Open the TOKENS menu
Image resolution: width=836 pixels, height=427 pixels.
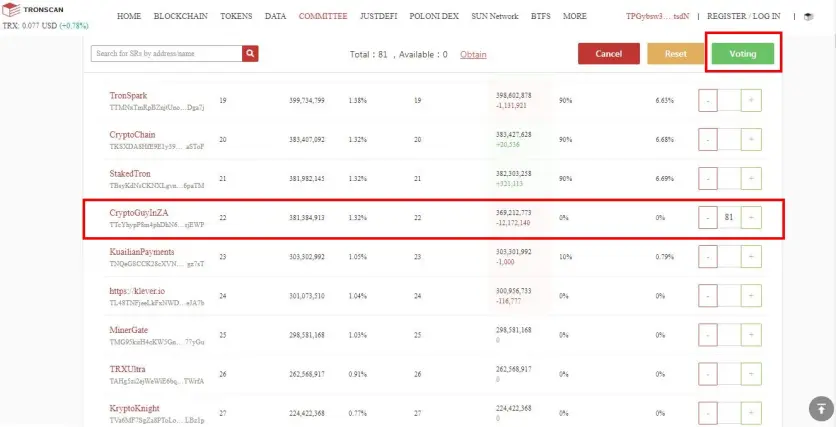[x=236, y=17]
